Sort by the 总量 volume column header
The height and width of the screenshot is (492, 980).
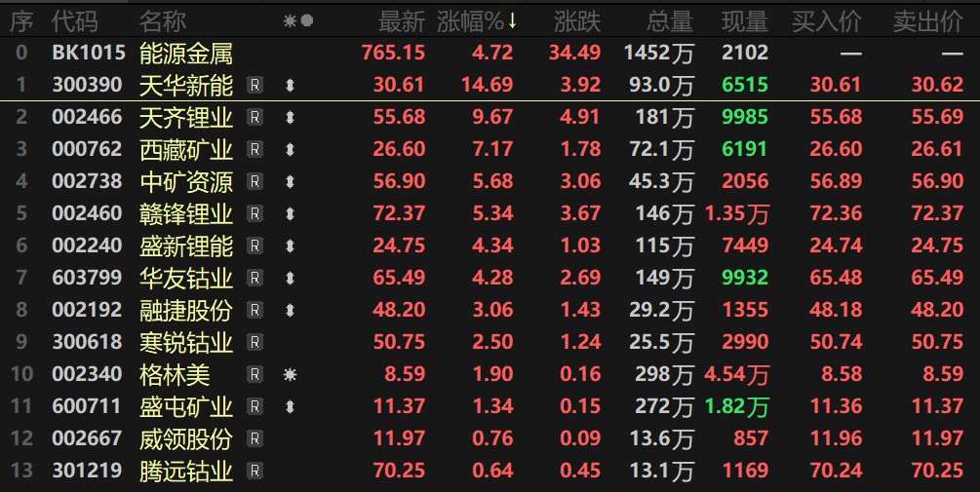(669, 20)
